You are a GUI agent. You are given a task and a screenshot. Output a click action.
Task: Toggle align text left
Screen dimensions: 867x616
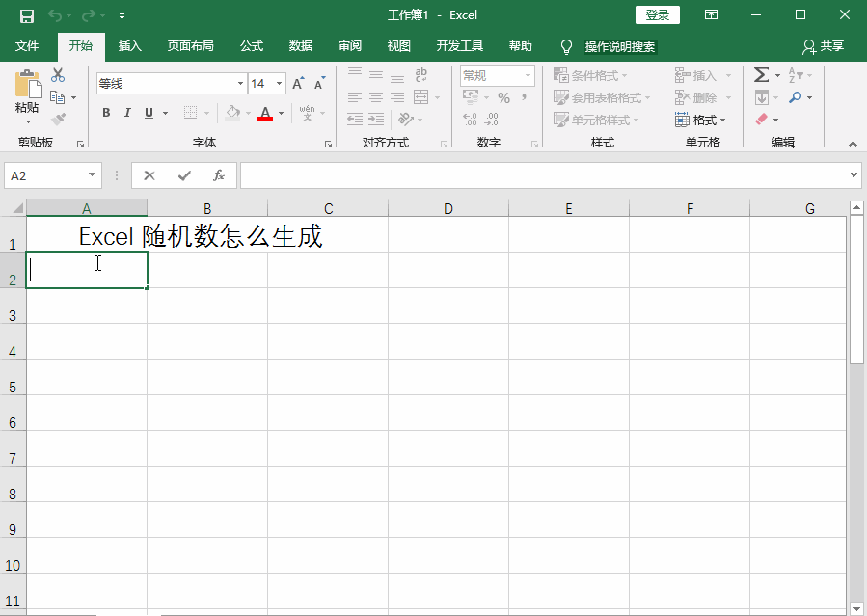[x=355, y=97]
